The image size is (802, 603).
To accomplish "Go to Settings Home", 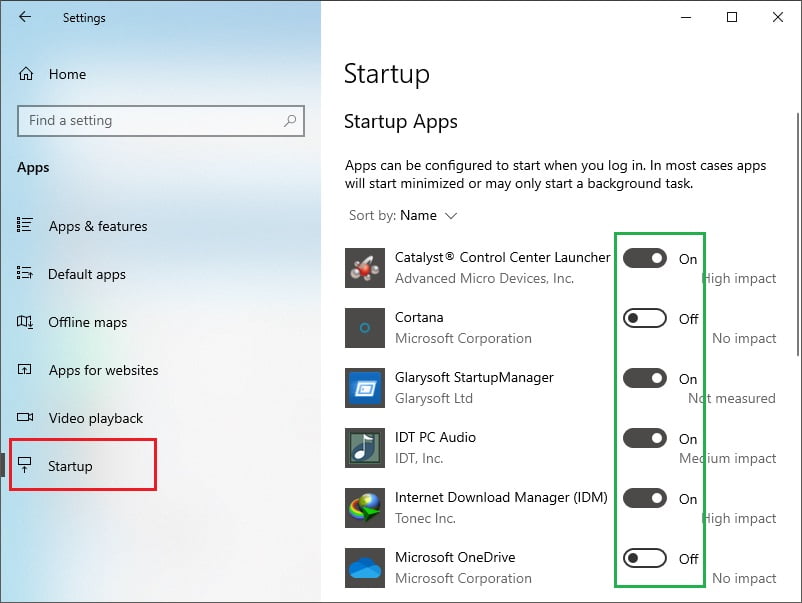I will (67, 75).
